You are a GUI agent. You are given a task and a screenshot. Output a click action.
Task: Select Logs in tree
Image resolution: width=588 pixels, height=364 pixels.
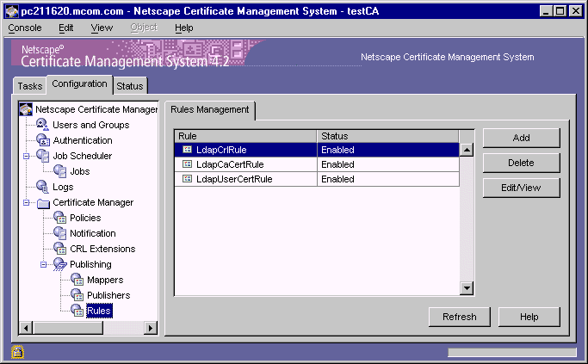(x=63, y=187)
